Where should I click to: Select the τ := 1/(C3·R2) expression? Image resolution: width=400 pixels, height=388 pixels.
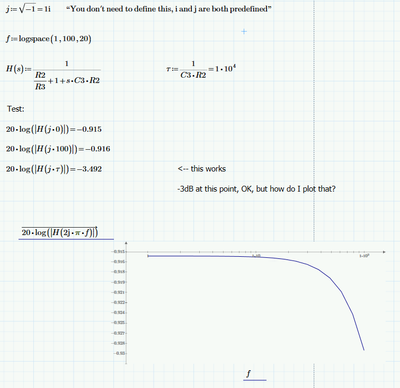[201, 69]
